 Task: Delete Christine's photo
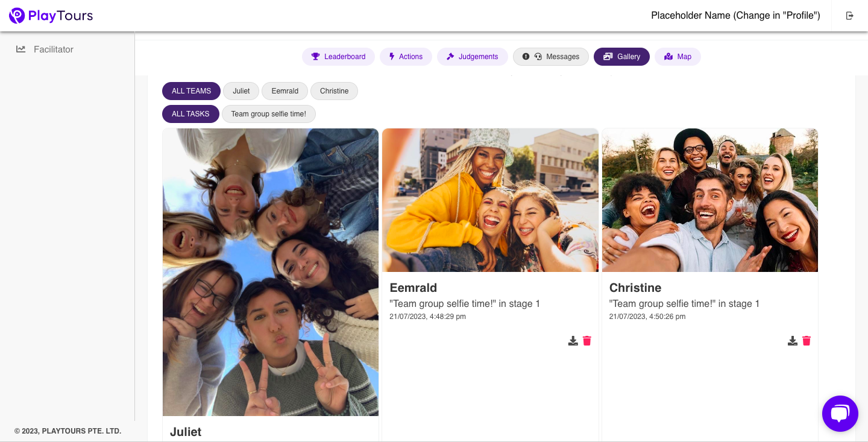(x=807, y=341)
